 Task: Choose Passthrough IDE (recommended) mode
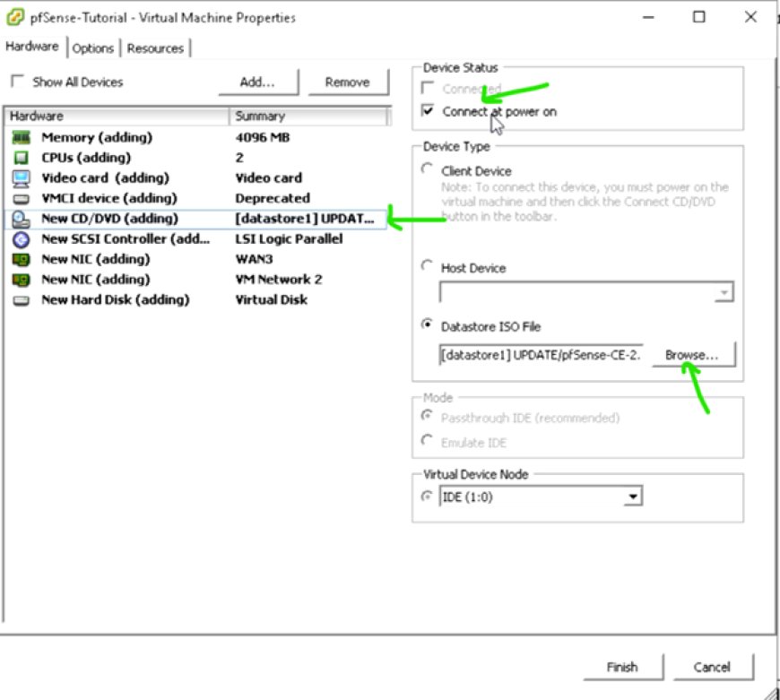tap(427, 416)
